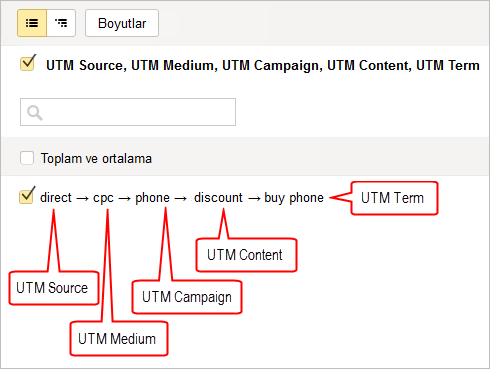The width and height of the screenshot is (490, 369).
Task: Click the magnifier search icon
Action: (35, 113)
